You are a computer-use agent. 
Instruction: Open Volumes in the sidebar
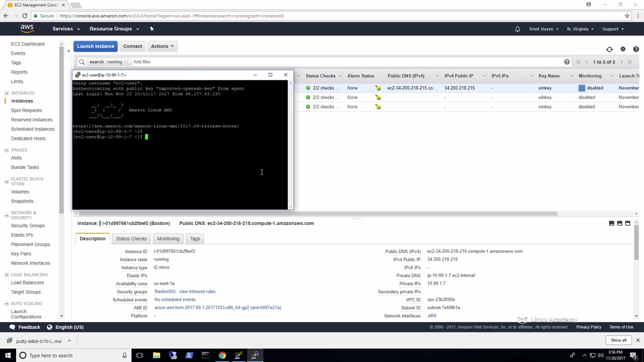click(20, 192)
